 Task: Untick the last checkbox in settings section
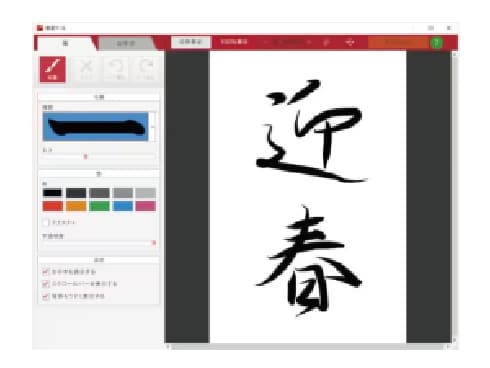(x=46, y=296)
